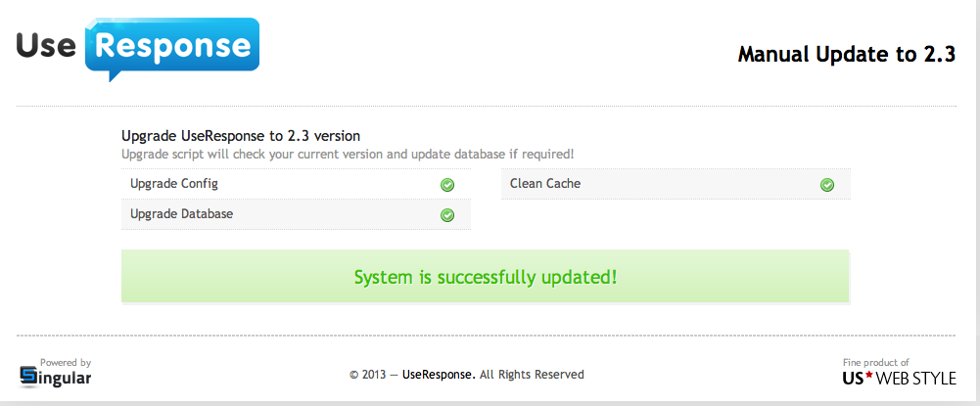Image resolution: width=980 pixels, height=406 pixels.
Task: Click the Upgrade UseResponse to 2.3 version title
Action: [241, 136]
